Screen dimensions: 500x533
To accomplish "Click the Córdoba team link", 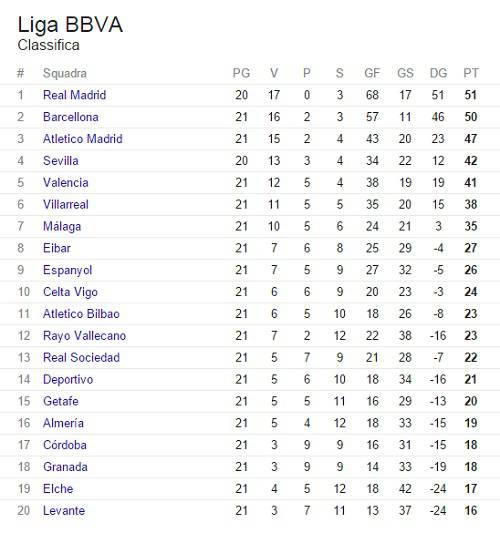I will 65,445.
